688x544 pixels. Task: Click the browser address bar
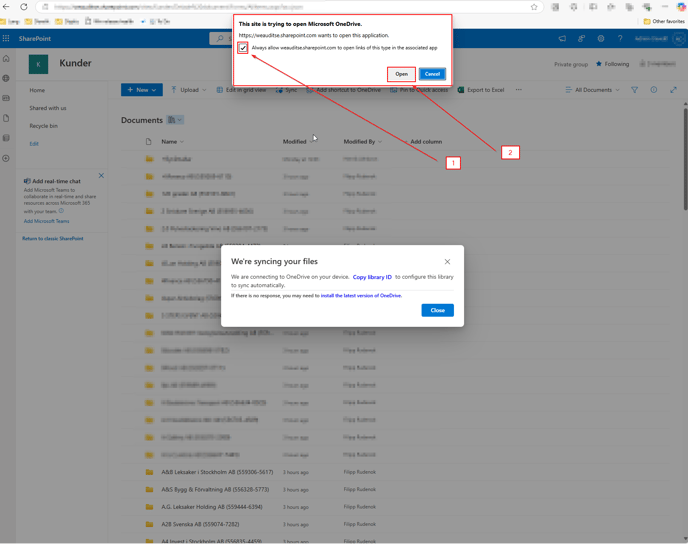coord(290,7)
